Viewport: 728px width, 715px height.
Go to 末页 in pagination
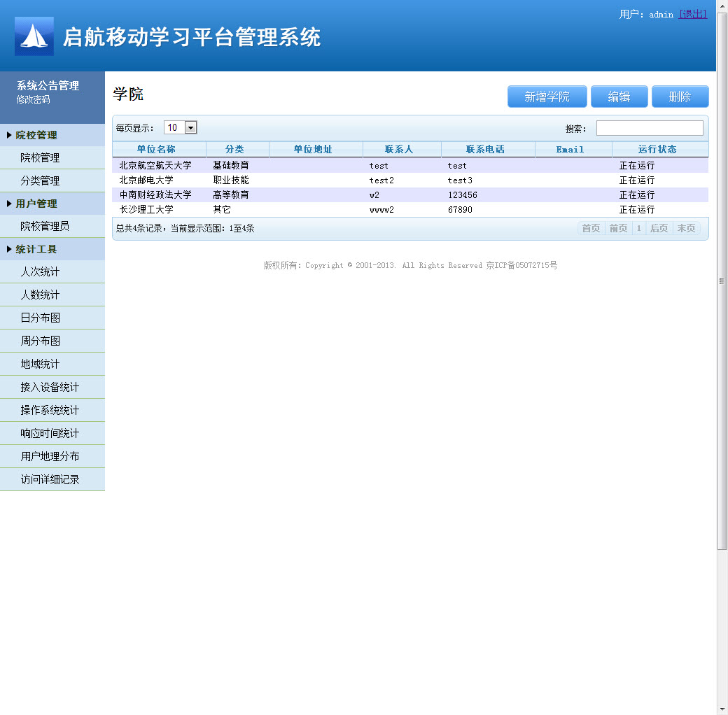click(687, 228)
